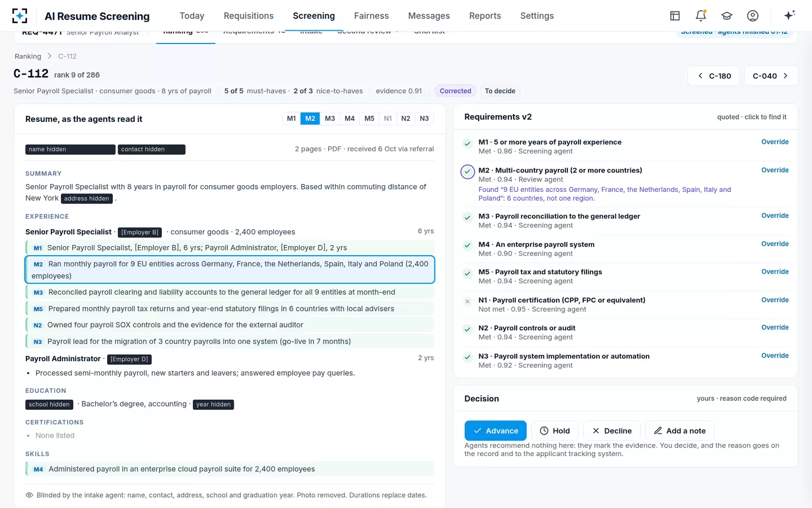Override the M1 payroll experience requirement
This screenshot has width=812, height=508.
[x=775, y=142]
